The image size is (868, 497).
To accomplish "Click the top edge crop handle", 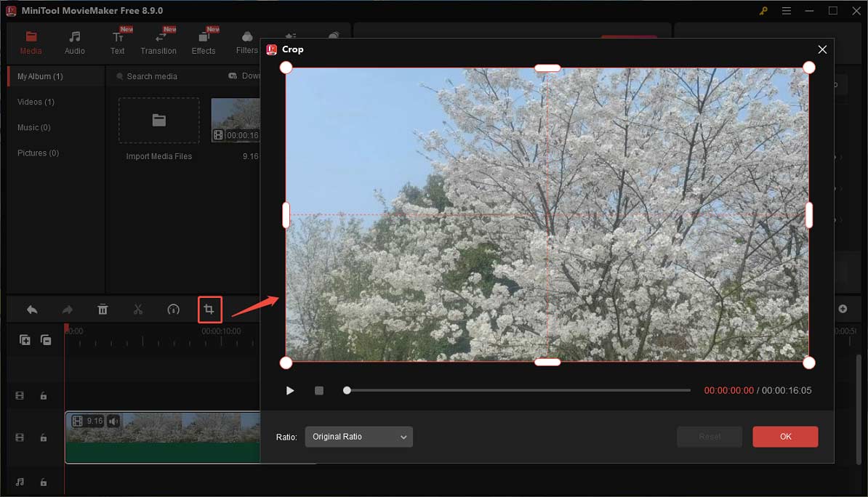I will [547, 68].
